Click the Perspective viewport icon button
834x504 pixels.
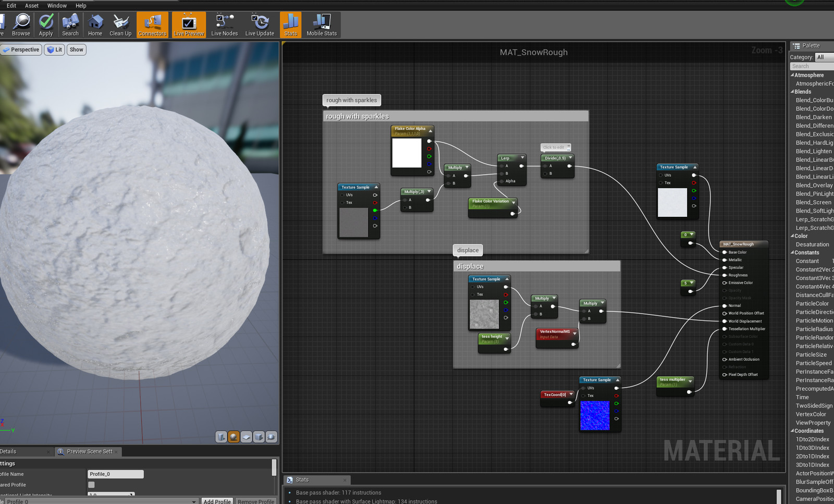tap(6, 50)
